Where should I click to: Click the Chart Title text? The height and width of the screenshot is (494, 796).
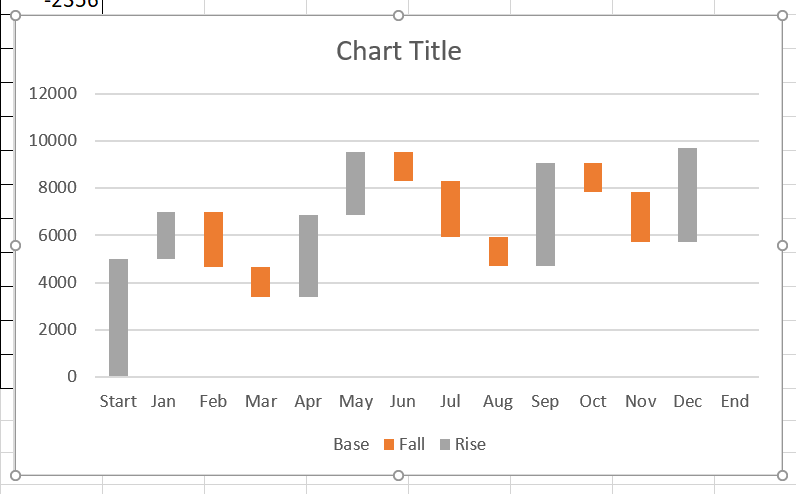point(398,51)
